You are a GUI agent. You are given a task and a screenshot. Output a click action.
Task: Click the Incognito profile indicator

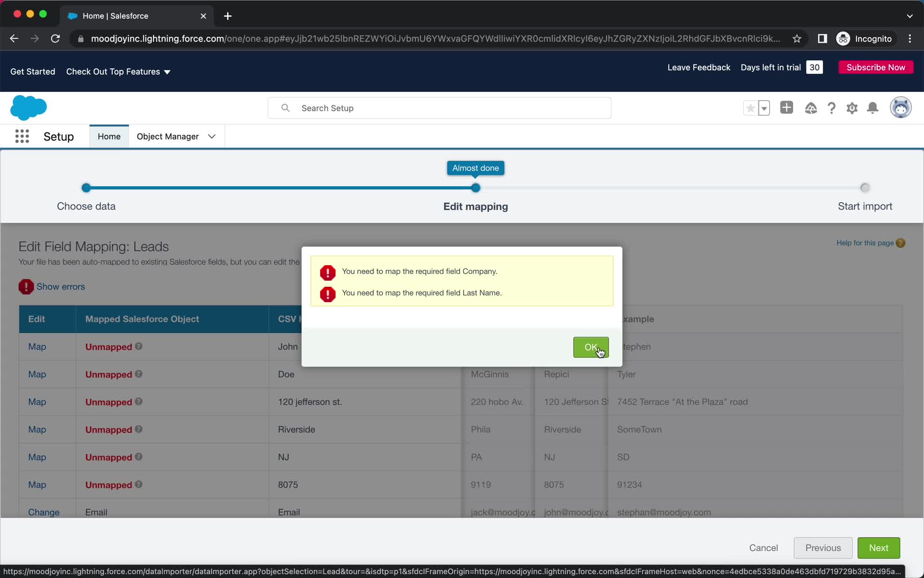pos(864,39)
